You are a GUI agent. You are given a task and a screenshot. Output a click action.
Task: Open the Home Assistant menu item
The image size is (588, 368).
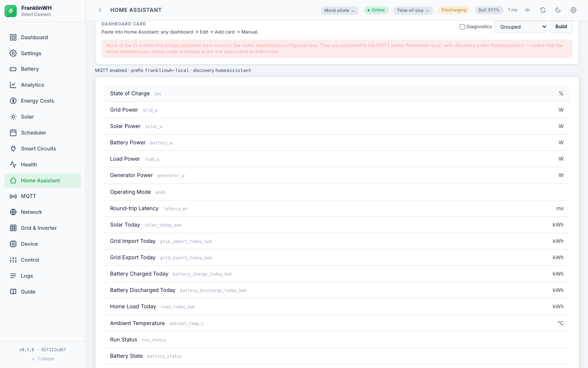pos(43,181)
